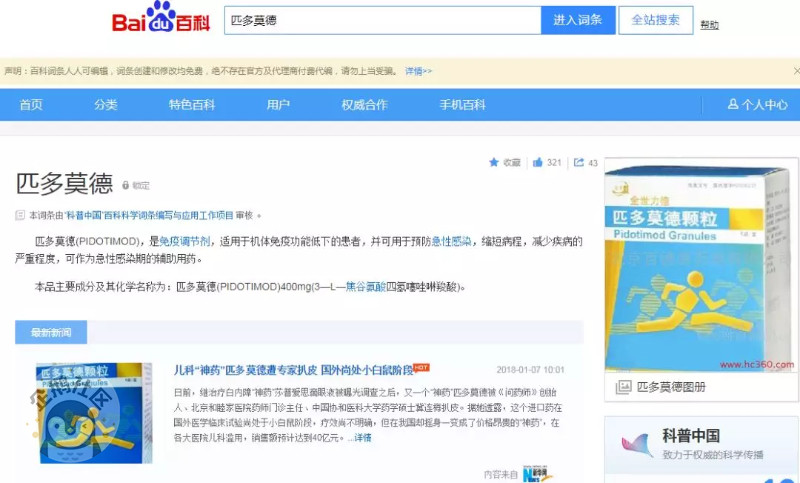
Task: Click the like count 321
Action: [x=554, y=162]
